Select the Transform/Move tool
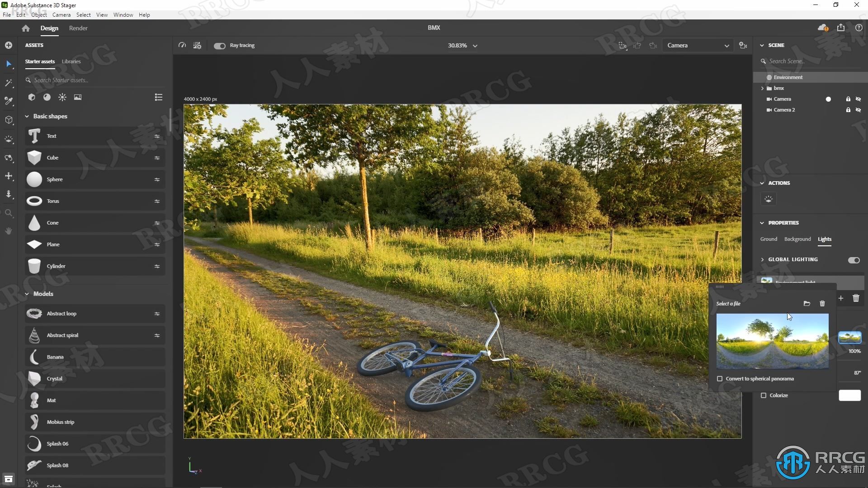 click(8, 176)
